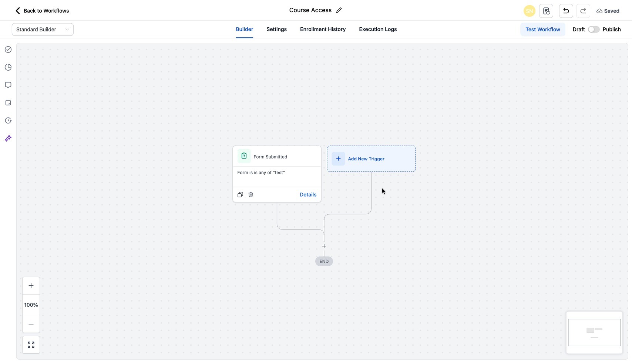Redo the last change
Viewport: 632px width, 364px height.
coord(583,11)
